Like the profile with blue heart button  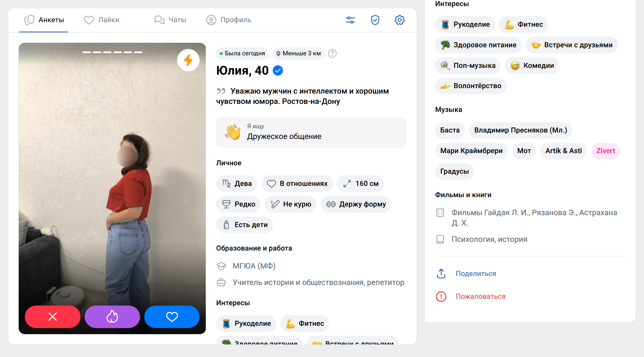[172, 317]
